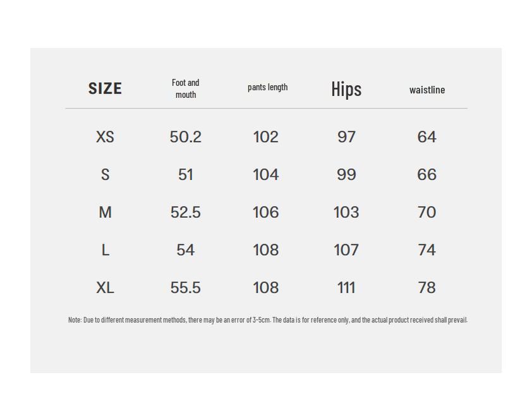
Task: Click the waistline column header
Action: pyautogui.click(x=427, y=90)
